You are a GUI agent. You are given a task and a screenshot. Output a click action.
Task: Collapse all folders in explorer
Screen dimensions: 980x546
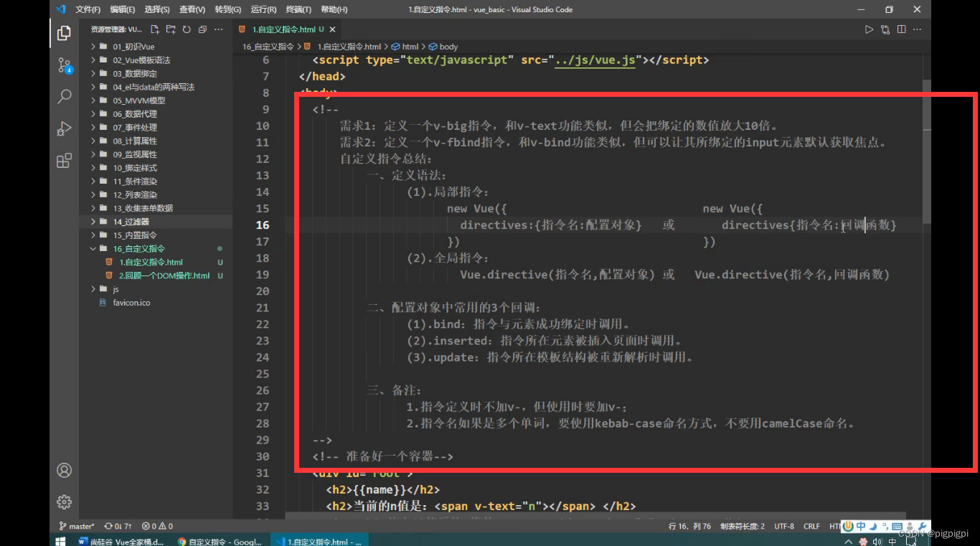202,29
